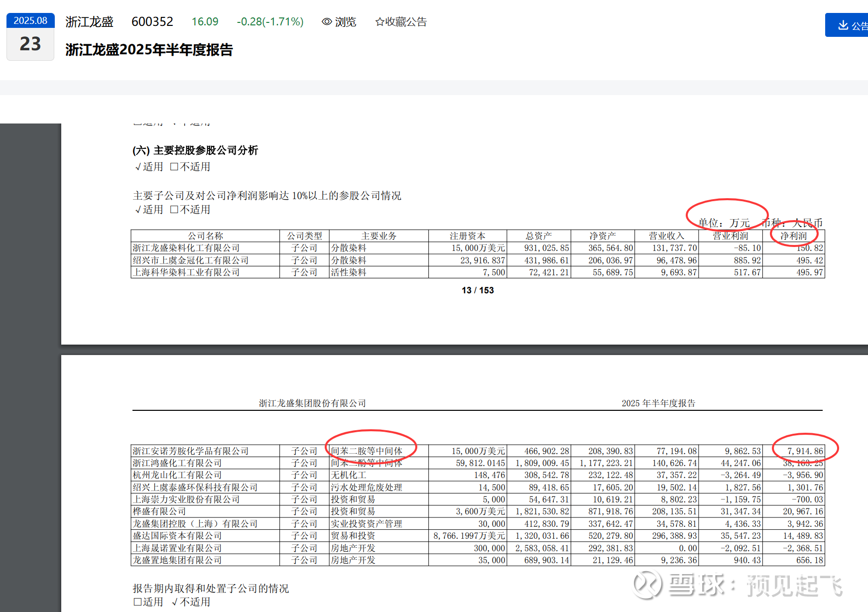Click the page header 浙江龙盛集团股份有限公司
This screenshot has width=868, height=612.
(312, 403)
